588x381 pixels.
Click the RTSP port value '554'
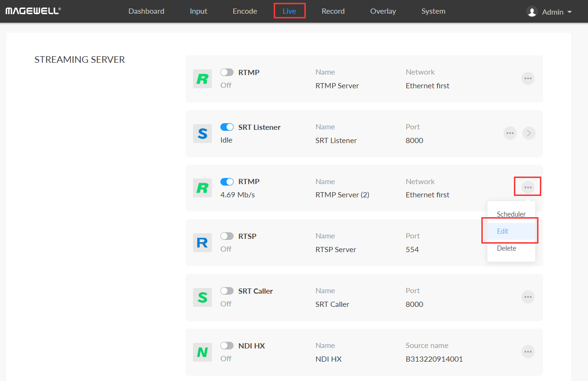(x=412, y=249)
